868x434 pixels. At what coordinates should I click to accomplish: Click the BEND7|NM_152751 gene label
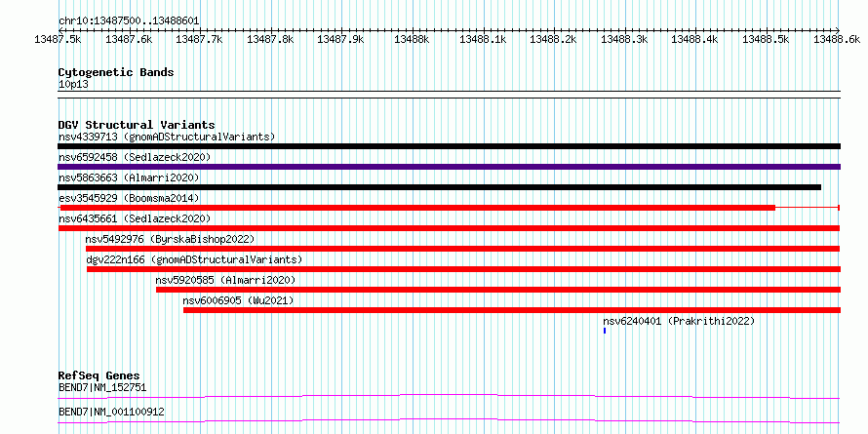[x=102, y=387]
